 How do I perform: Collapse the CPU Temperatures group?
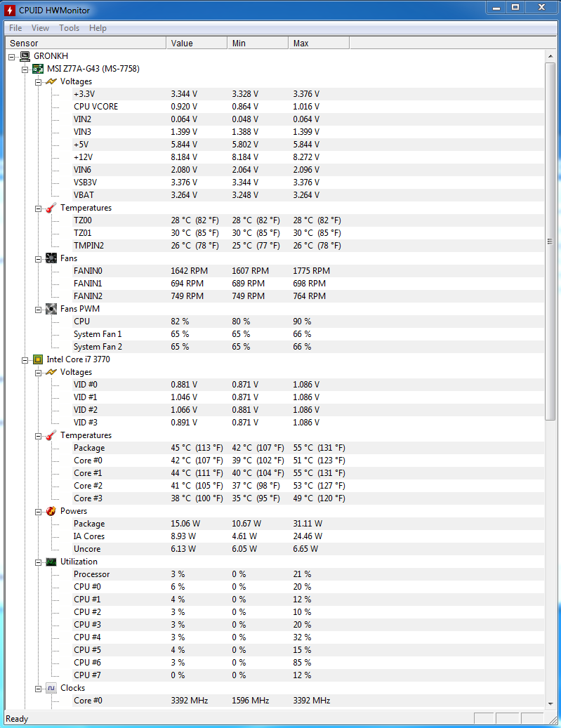click(38, 436)
